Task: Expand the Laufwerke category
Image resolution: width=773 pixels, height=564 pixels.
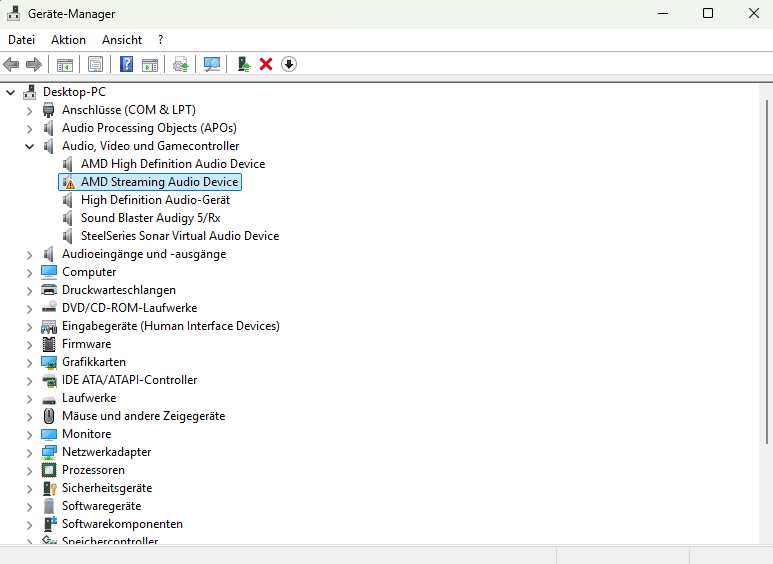Action: pyautogui.click(x=30, y=399)
